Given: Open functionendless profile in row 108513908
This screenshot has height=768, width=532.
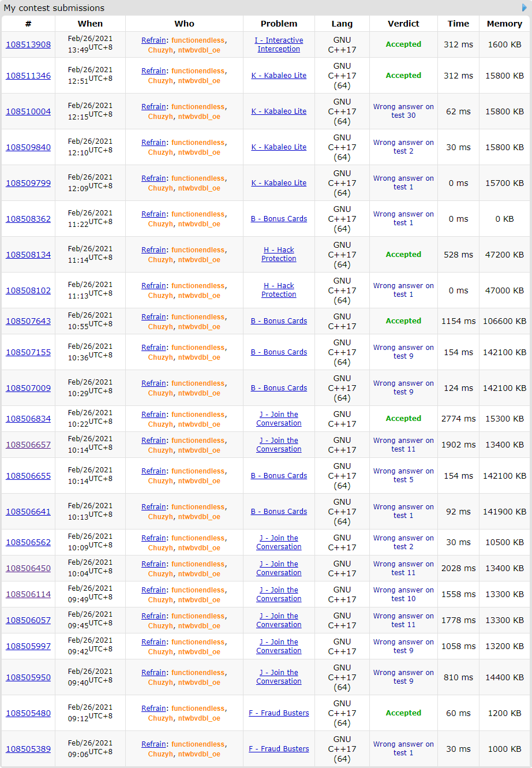Looking at the screenshot, I should [198, 40].
